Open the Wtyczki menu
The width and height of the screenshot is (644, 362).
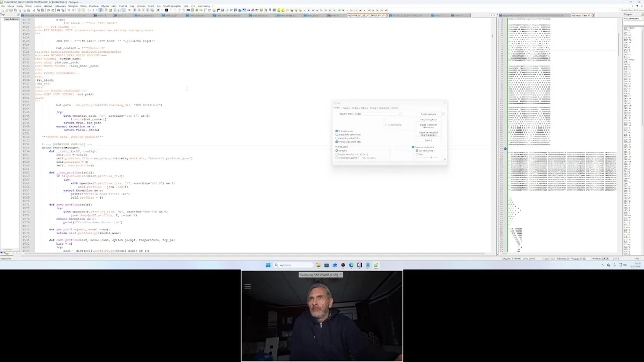(105, 6)
